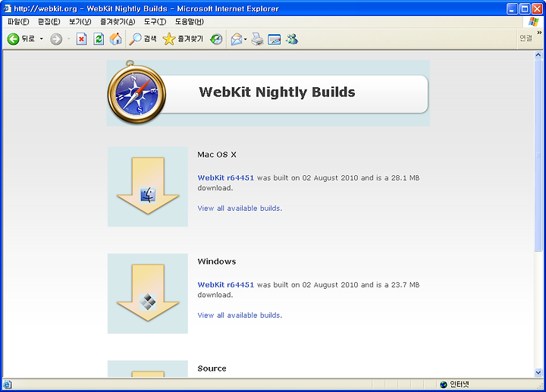Click the Windows flag throbber logo

tap(533, 21)
